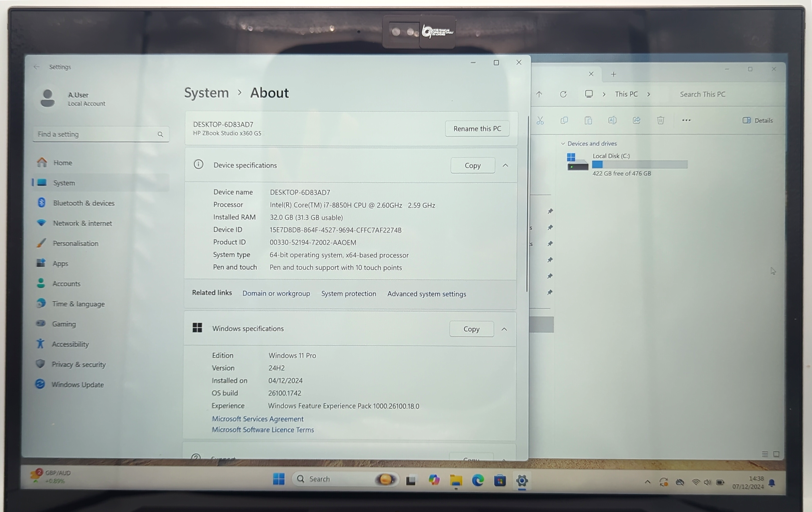812x512 pixels.
Task: Click Rename this PC button
Action: click(x=477, y=129)
